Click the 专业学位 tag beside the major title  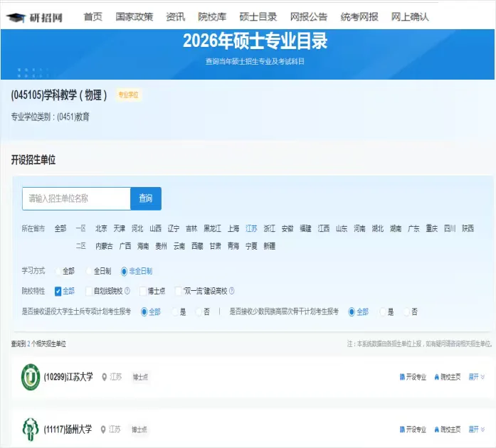coord(128,95)
